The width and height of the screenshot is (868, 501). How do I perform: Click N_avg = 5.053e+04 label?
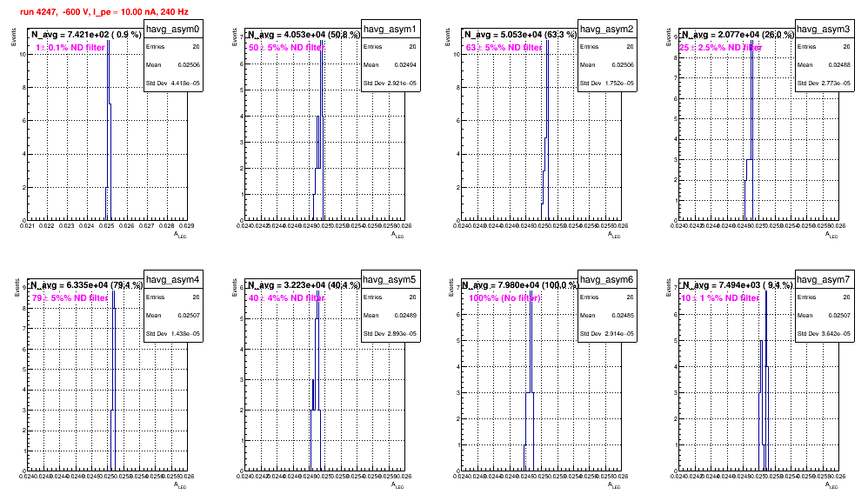(x=520, y=35)
